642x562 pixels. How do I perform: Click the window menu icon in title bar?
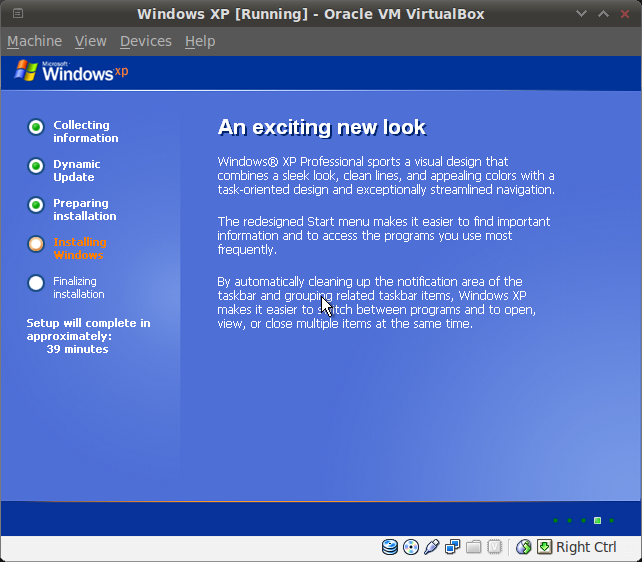tap(18, 14)
